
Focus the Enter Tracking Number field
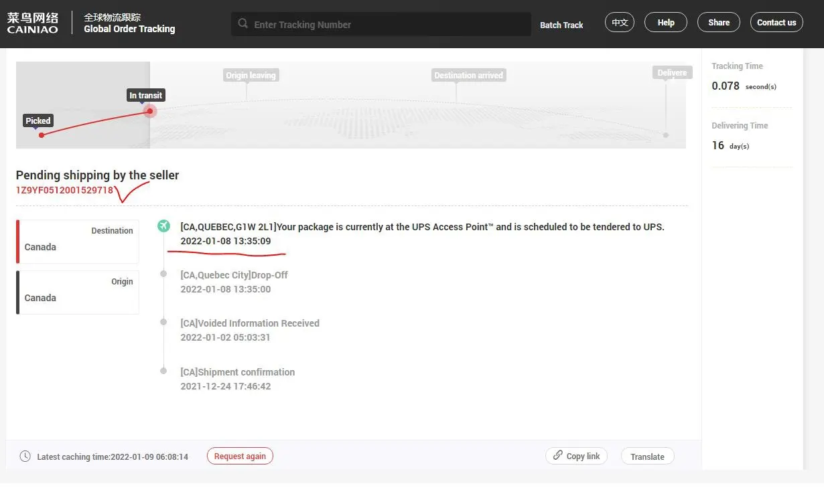point(381,25)
